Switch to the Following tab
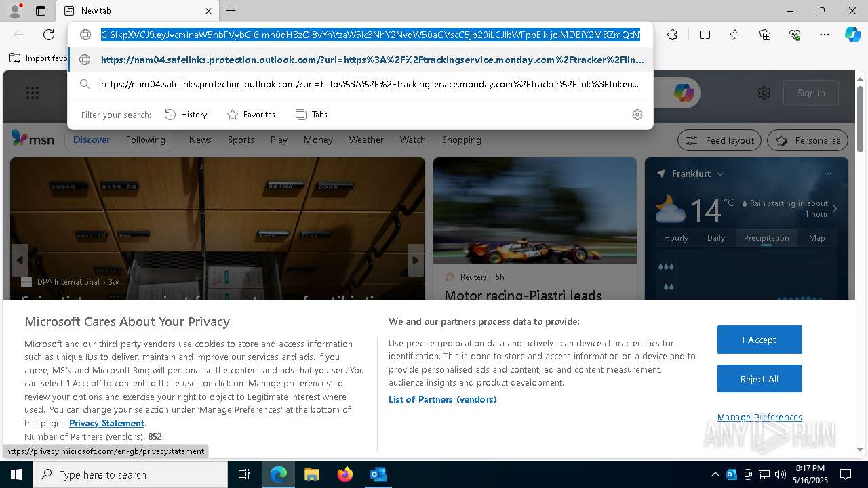 point(145,140)
